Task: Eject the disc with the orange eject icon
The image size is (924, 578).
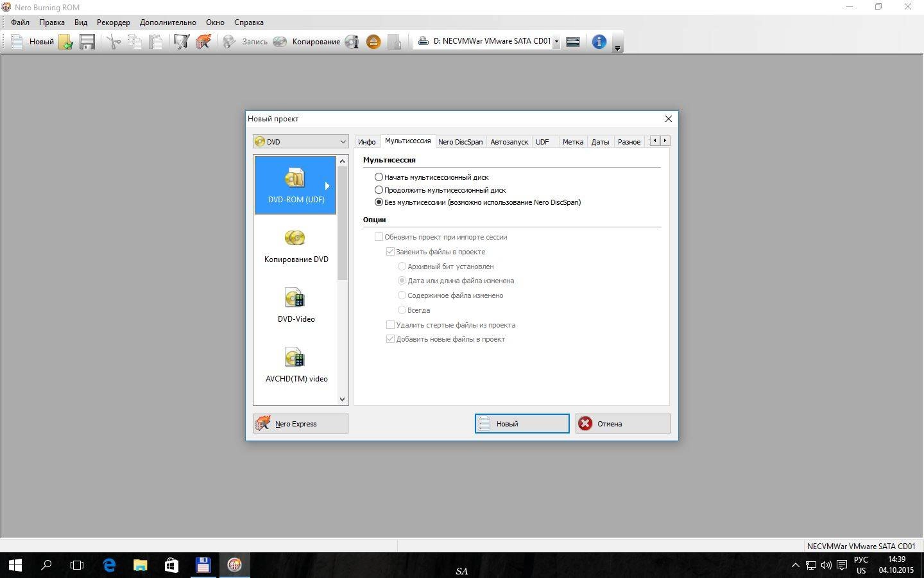Action: tap(373, 42)
